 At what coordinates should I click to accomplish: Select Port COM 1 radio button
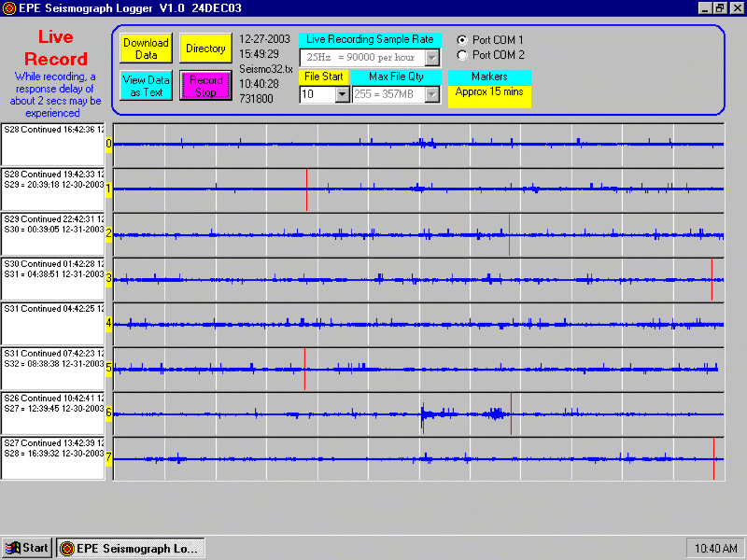(x=462, y=40)
